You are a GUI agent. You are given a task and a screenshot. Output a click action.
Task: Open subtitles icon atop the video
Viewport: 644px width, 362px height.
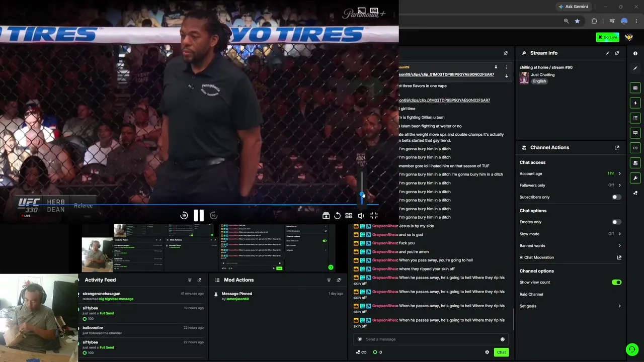374,11
